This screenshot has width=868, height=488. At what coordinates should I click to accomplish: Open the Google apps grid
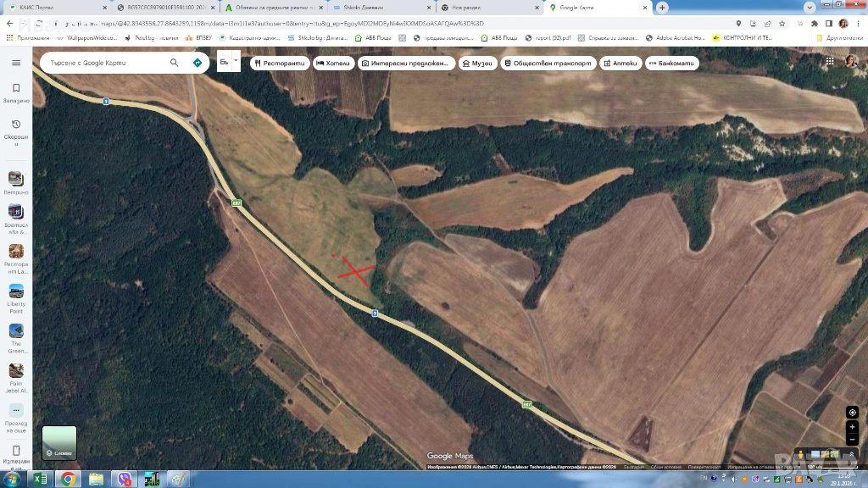829,62
